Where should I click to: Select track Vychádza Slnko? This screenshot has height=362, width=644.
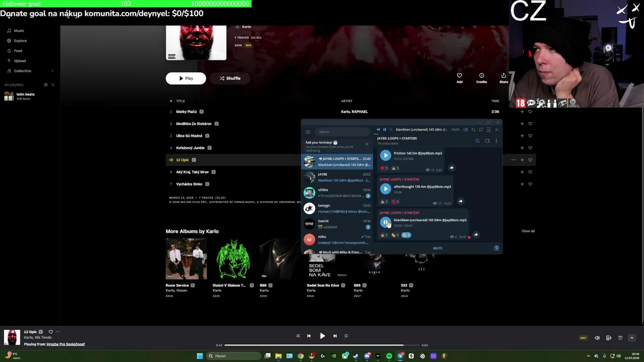point(189,184)
